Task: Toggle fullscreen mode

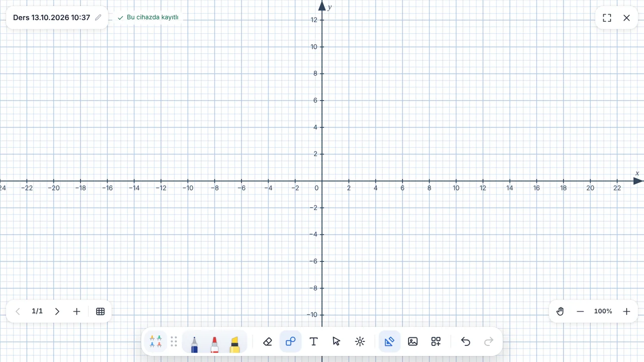Action: [x=607, y=18]
